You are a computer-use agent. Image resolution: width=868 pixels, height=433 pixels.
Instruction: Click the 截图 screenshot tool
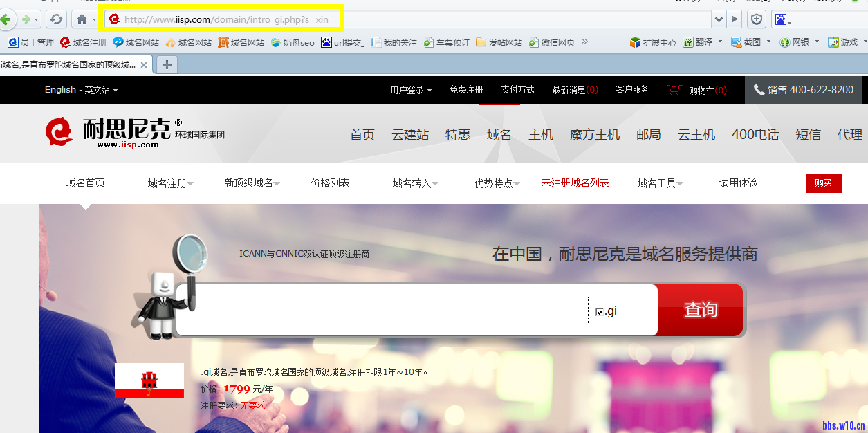[x=747, y=42]
